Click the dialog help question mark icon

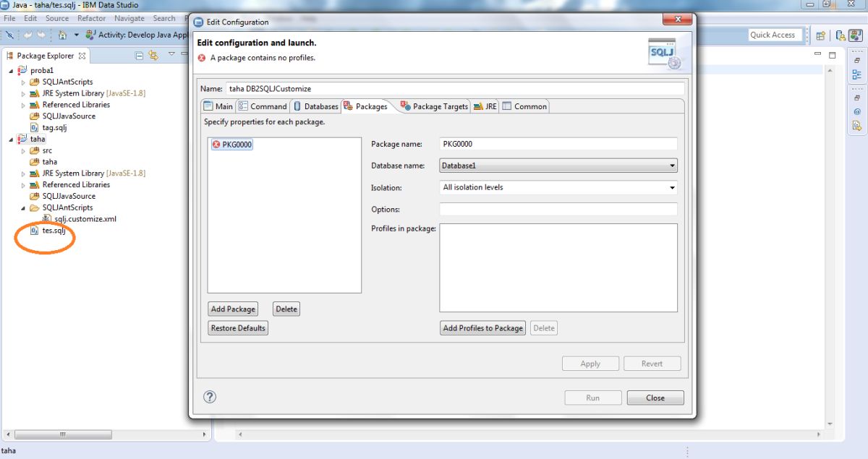[210, 396]
